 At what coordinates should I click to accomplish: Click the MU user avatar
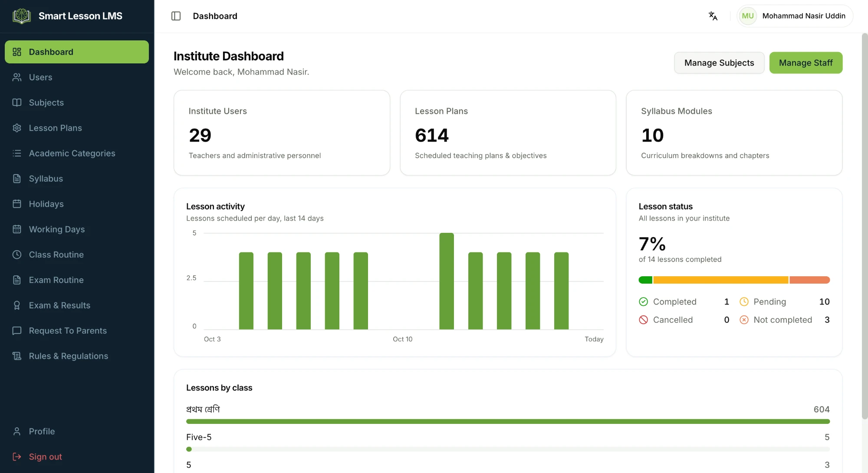[x=747, y=16]
